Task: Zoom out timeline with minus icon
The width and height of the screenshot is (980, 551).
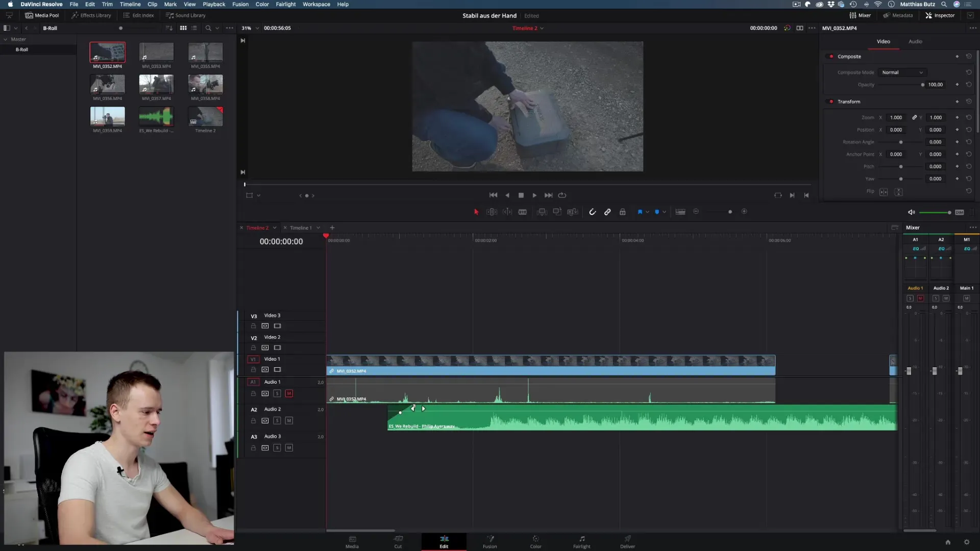Action: click(x=696, y=211)
